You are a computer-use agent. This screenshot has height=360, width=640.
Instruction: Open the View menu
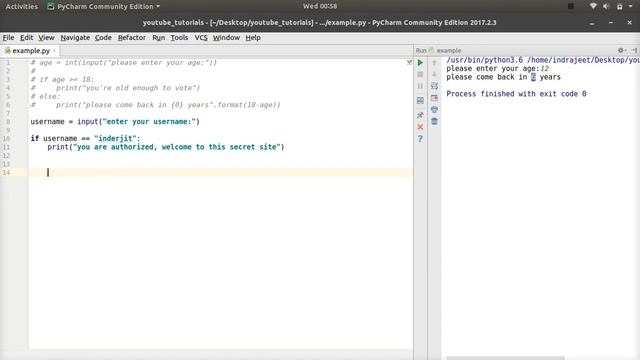(x=46, y=38)
